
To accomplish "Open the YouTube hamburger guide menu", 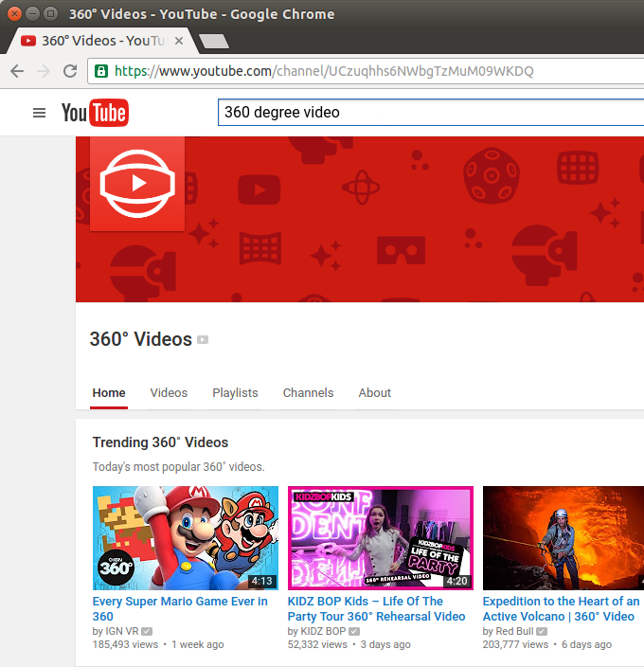I will coord(39,113).
